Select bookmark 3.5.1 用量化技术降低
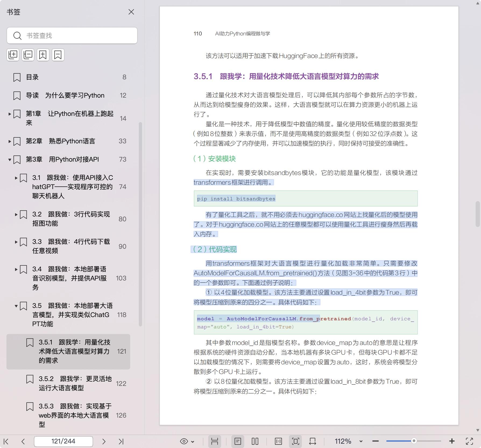Viewport: 481px width, 448px height. tap(68, 351)
